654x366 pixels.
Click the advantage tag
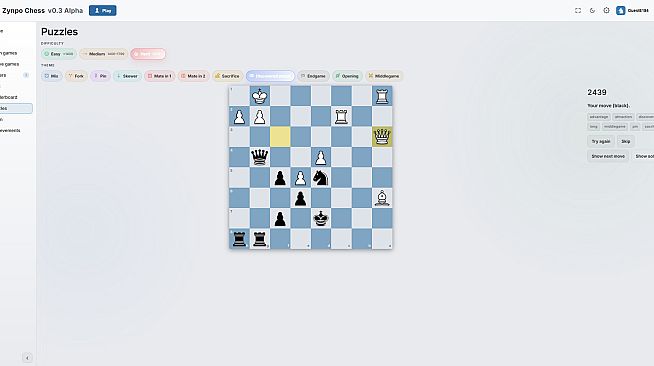point(599,117)
